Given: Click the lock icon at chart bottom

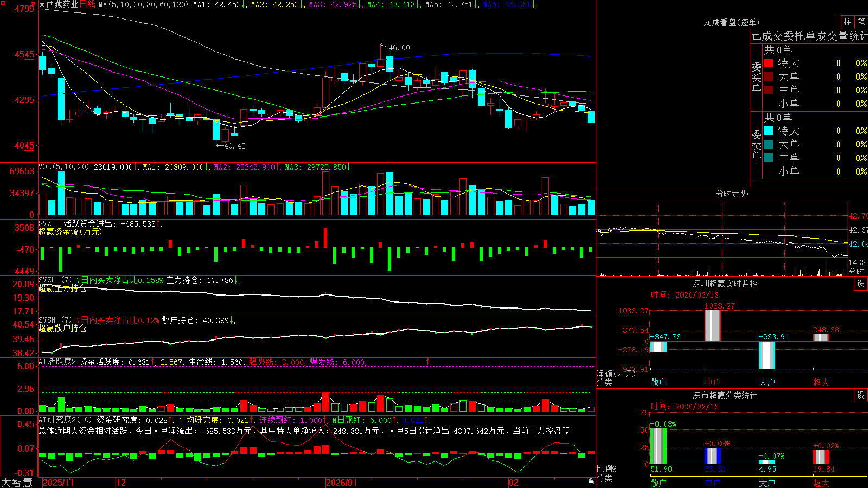Looking at the screenshot, I should click(591, 481).
